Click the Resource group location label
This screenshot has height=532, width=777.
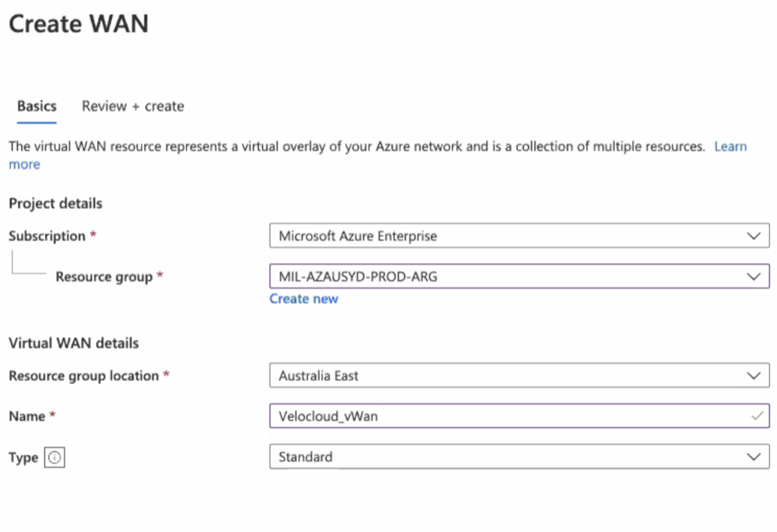[x=83, y=376]
